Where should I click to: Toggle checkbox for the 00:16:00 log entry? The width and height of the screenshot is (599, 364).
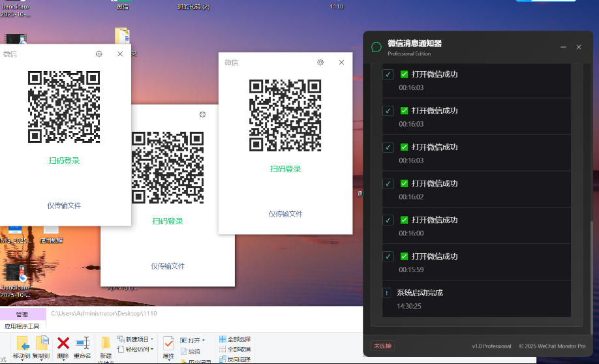coord(388,220)
